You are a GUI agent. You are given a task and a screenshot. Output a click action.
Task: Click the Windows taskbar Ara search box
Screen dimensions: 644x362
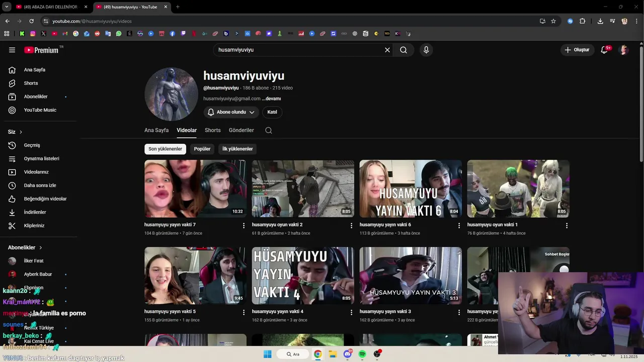pyautogui.click(x=293, y=354)
